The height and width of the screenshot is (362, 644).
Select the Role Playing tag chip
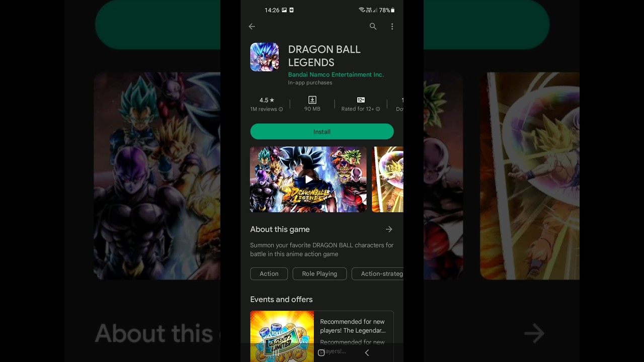(319, 274)
